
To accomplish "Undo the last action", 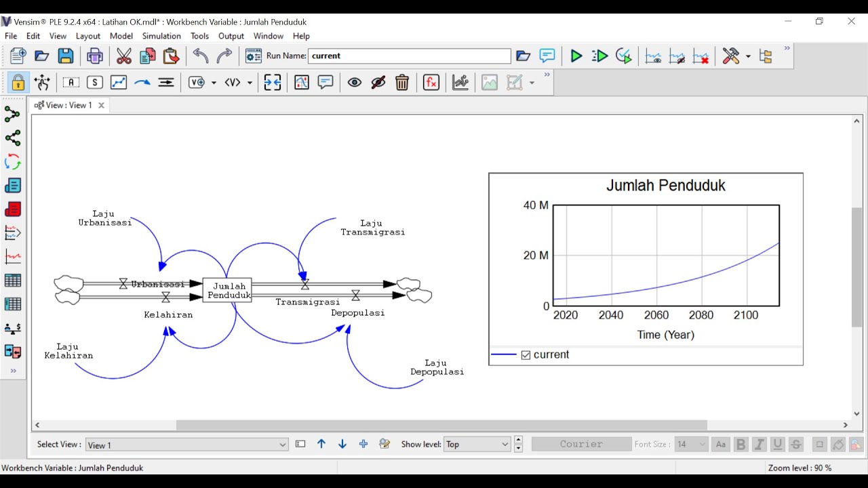I will pyautogui.click(x=201, y=56).
